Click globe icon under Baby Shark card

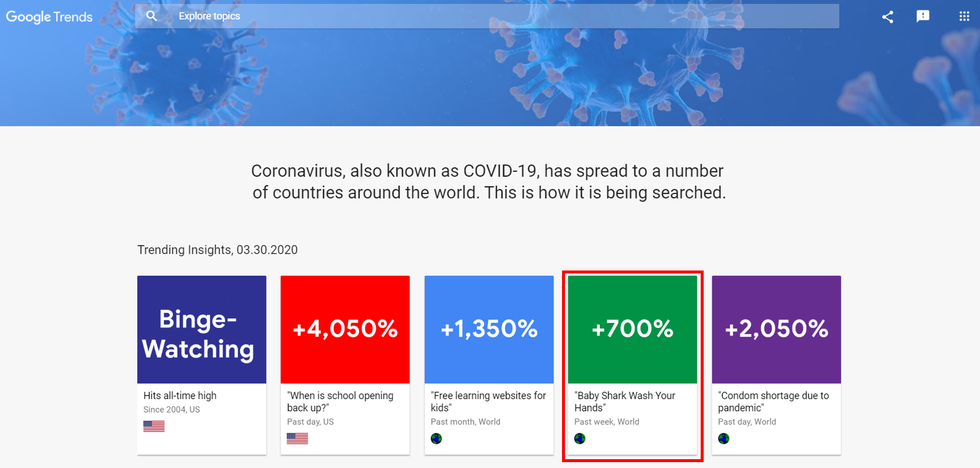click(580, 439)
